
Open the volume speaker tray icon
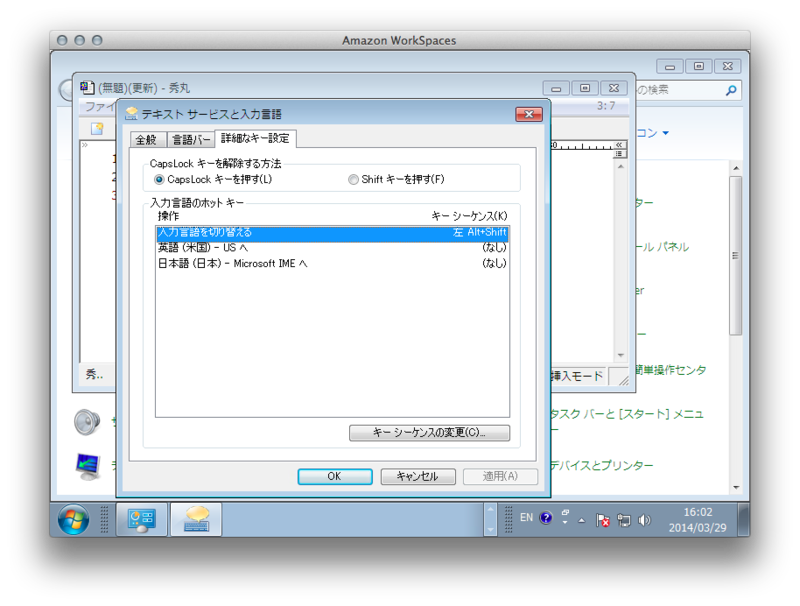tap(644, 520)
